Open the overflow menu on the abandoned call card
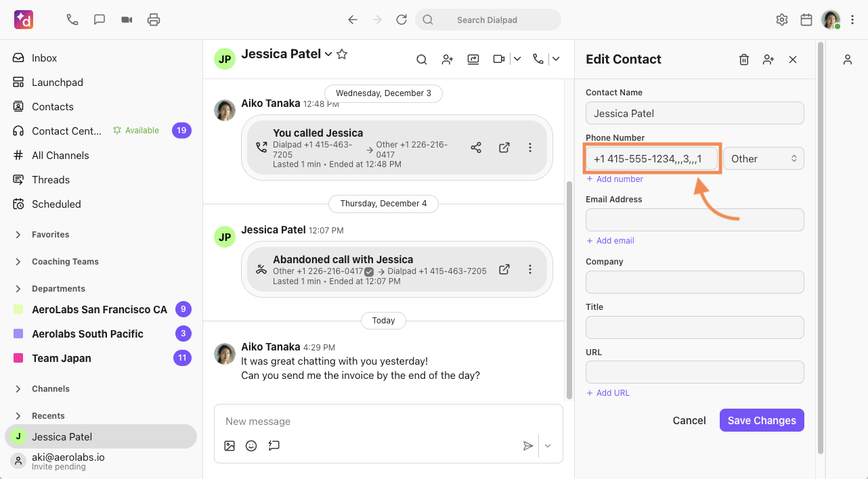The height and width of the screenshot is (479, 868). (530, 269)
